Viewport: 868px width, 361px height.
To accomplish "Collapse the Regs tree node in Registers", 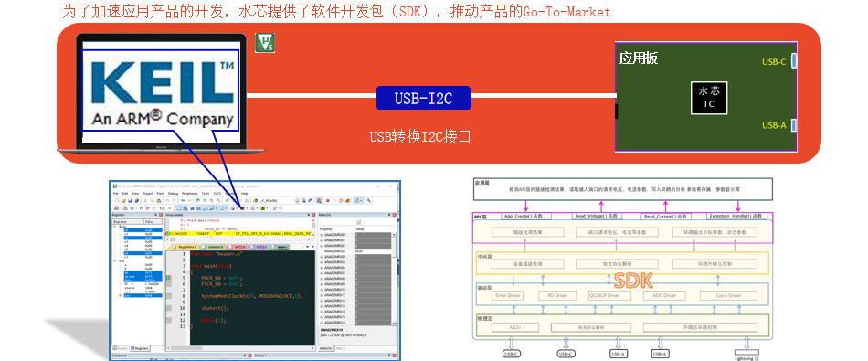I will click(x=114, y=227).
